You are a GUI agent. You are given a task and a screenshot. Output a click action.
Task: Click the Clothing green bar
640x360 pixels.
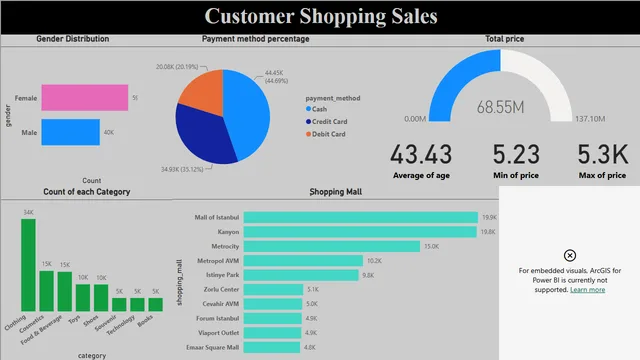point(28,265)
